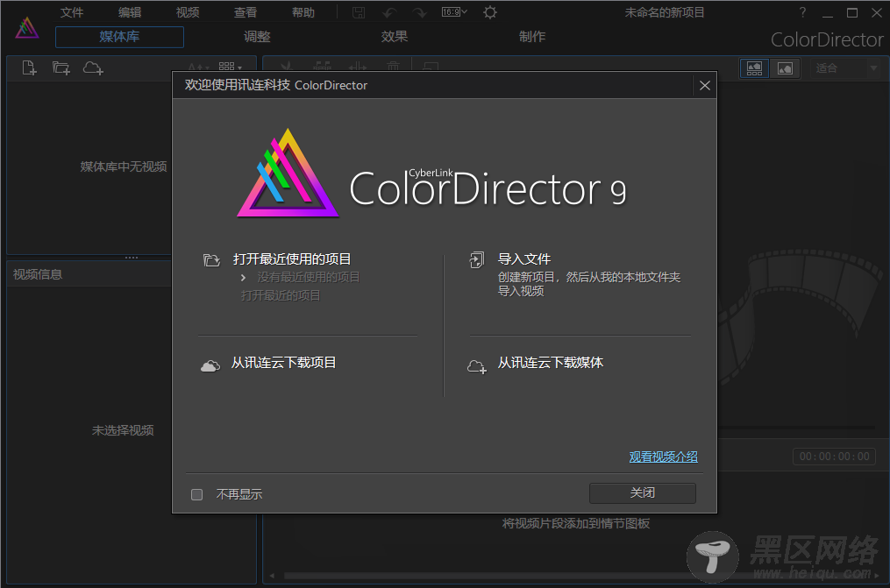Screen dimensions: 890x588
Task: Open the 视频 menu
Action: [188, 12]
